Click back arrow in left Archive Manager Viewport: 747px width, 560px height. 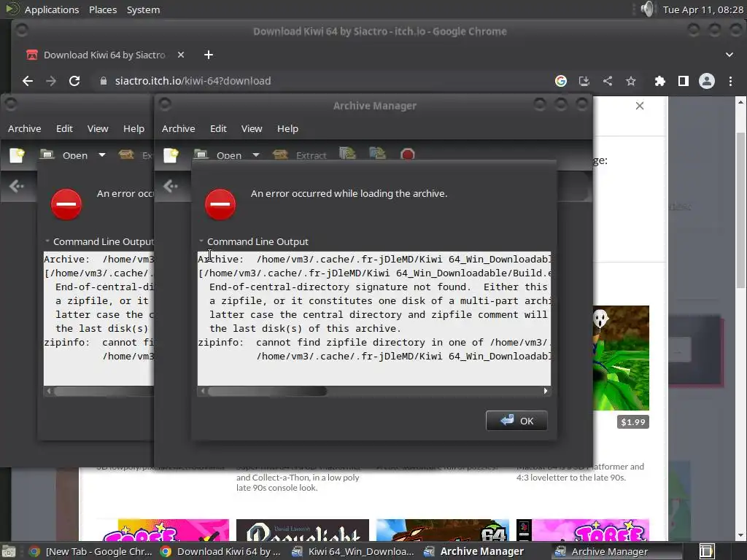click(16, 186)
